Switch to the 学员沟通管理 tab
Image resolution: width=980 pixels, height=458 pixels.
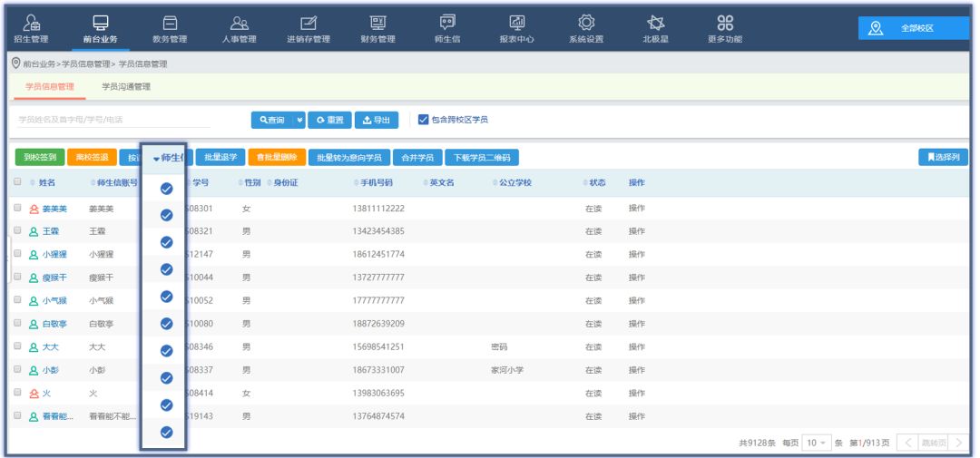pos(126,87)
